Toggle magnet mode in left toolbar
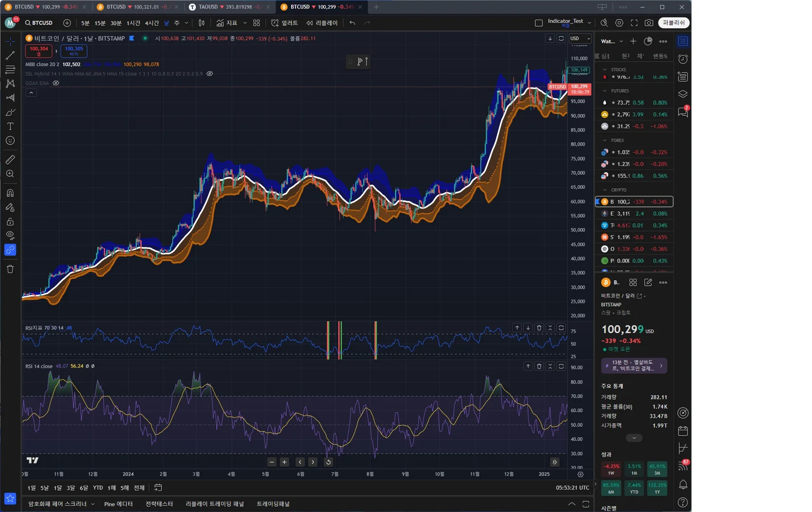The height and width of the screenshot is (512, 812). click(10, 193)
